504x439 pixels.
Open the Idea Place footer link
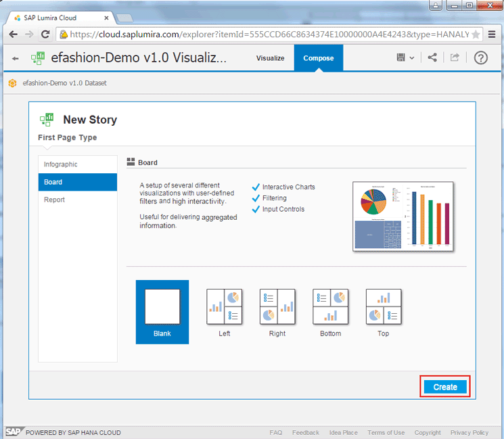point(343,432)
